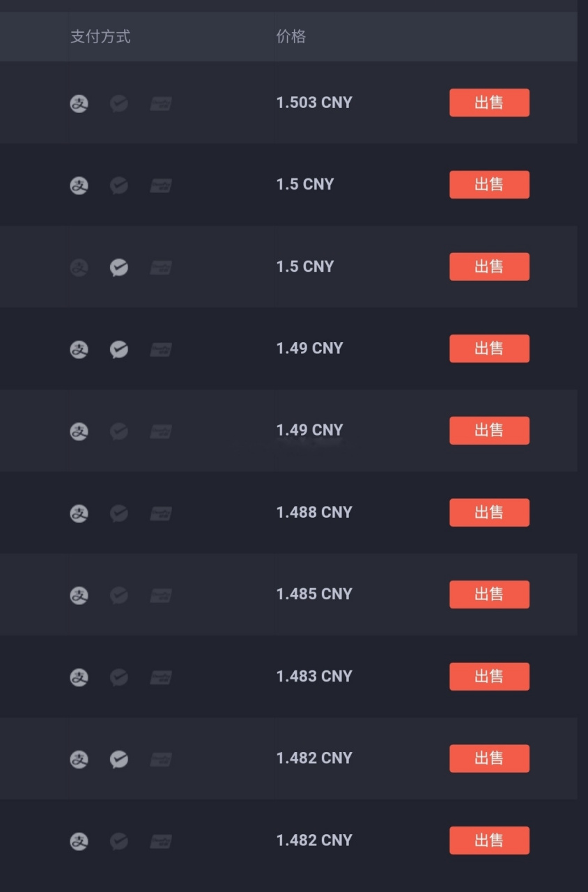Select the WeChat icon in the 1.488 CNY row
Screen dimensions: 588x892
[x=119, y=514]
